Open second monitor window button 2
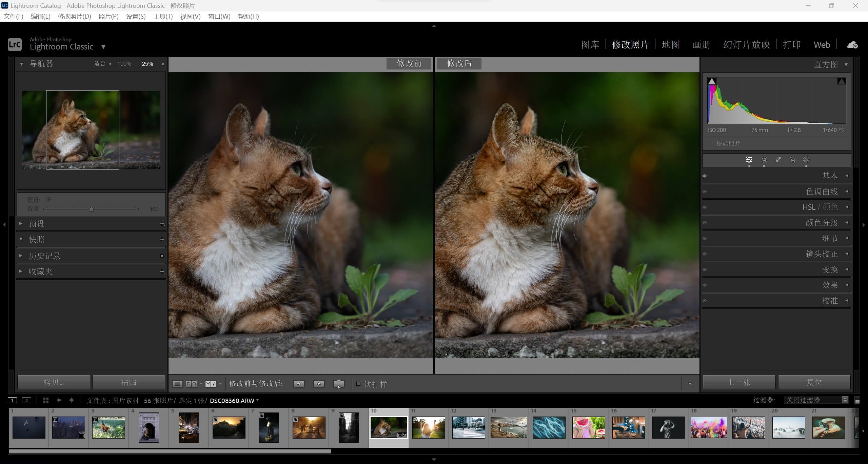Viewport: 868px width, 464px height. [x=26, y=400]
